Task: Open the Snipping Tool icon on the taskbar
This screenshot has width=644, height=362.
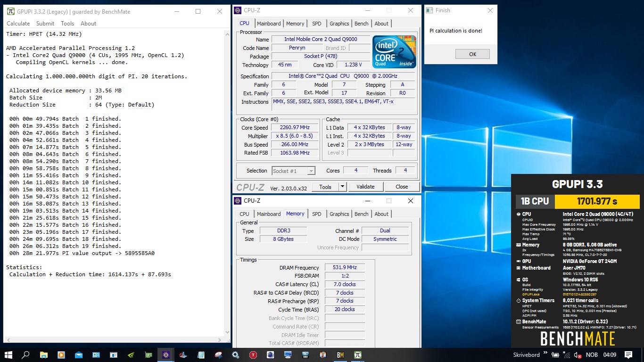Action: click(218, 355)
